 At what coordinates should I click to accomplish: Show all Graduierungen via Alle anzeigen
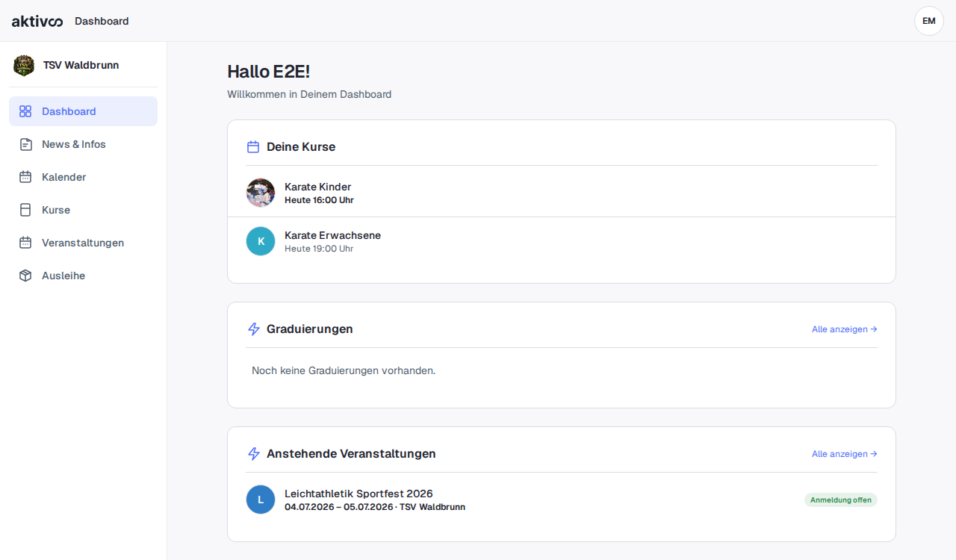coord(844,329)
